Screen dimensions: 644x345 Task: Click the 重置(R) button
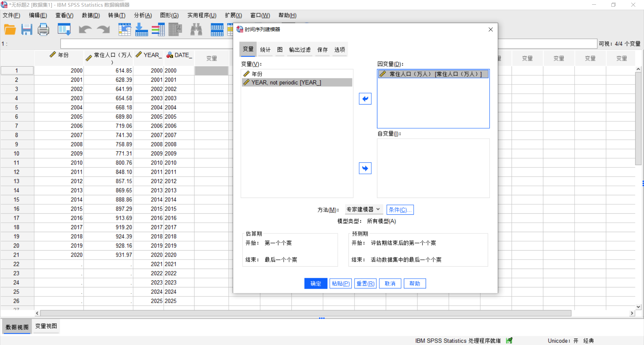point(366,284)
